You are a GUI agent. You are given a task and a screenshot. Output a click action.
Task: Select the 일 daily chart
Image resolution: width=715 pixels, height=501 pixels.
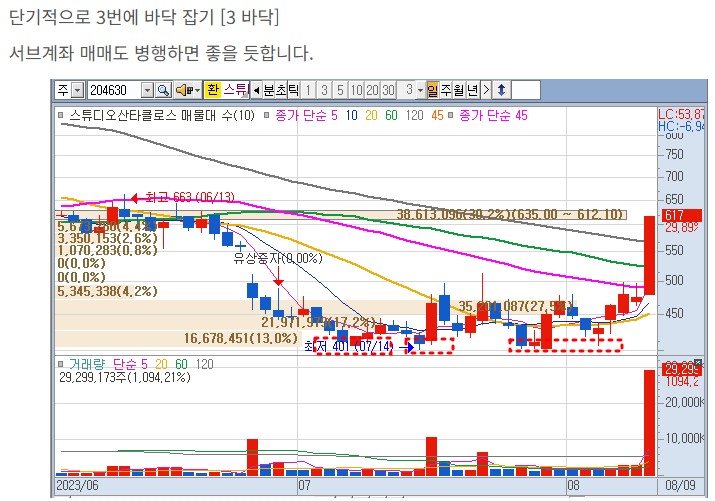(432, 90)
